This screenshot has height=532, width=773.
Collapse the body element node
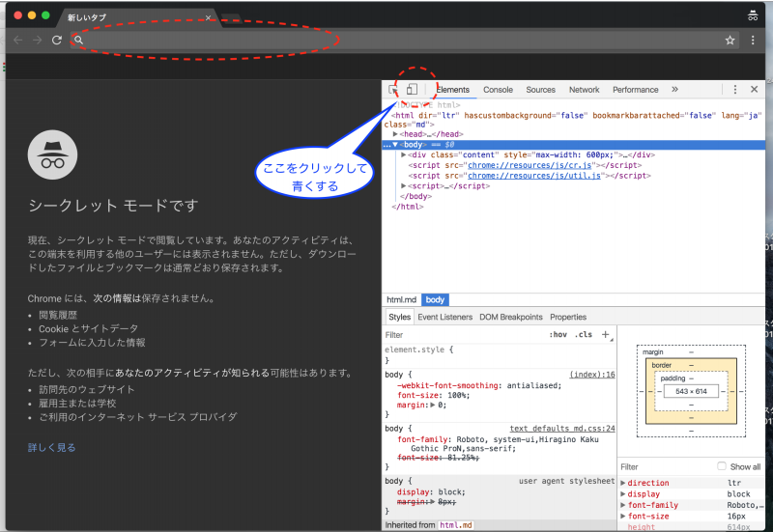click(395, 144)
